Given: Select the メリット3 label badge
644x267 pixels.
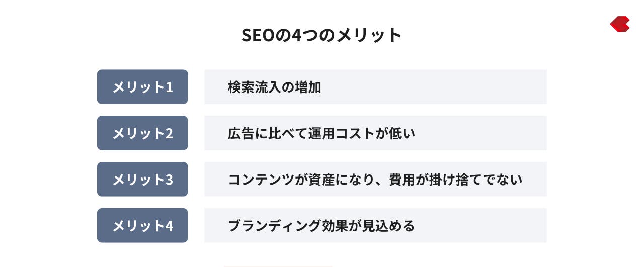Looking at the screenshot, I should [142, 180].
